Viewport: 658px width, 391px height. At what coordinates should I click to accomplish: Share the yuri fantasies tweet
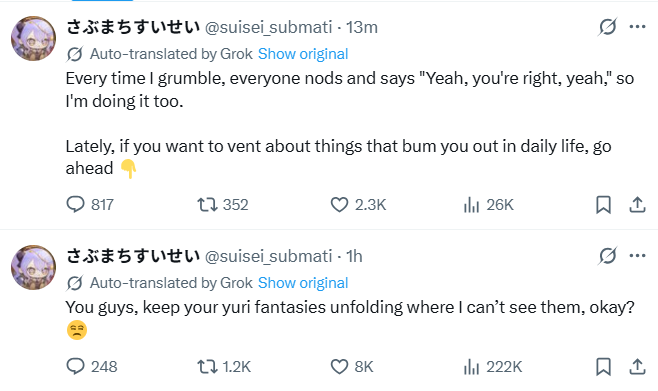637,367
